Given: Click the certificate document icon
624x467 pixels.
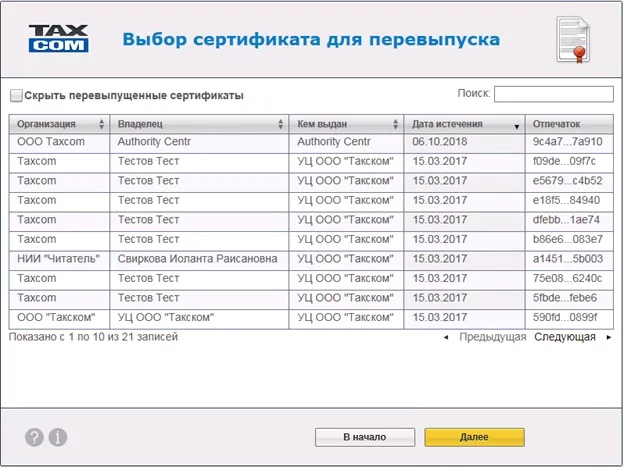Looking at the screenshot, I should (573, 39).
